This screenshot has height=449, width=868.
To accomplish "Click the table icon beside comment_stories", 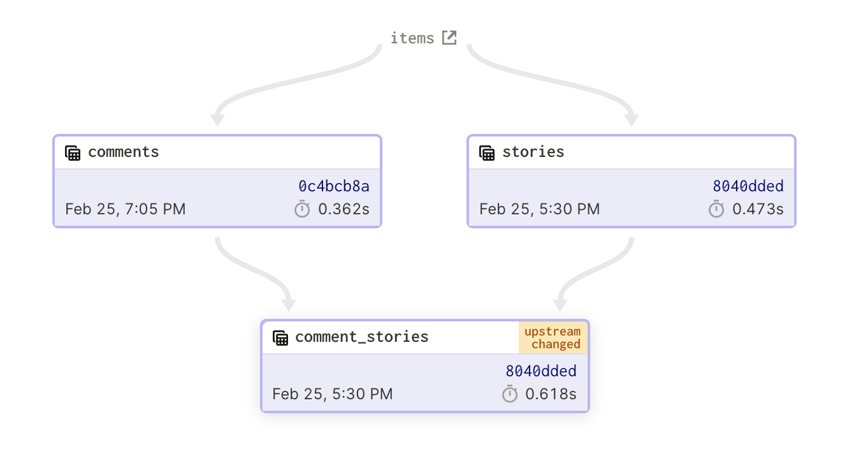I will pos(280,337).
